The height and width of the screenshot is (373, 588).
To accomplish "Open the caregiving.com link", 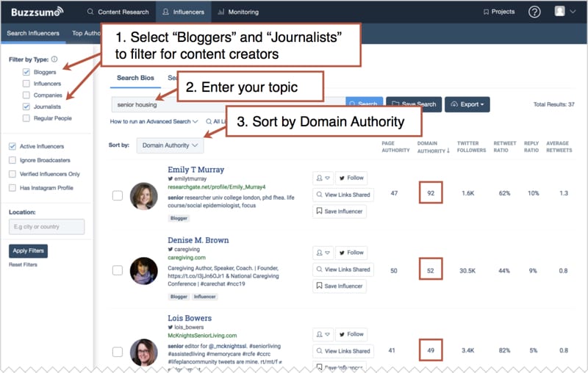I will pyautogui.click(x=187, y=258).
